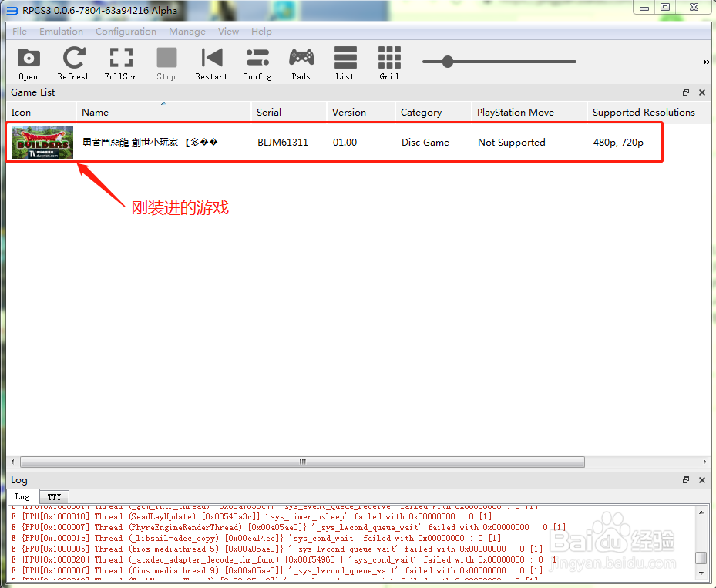The height and width of the screenshot is (588, 716).
Task: Stop emulation with Stop icon
Action: (166, 63)
